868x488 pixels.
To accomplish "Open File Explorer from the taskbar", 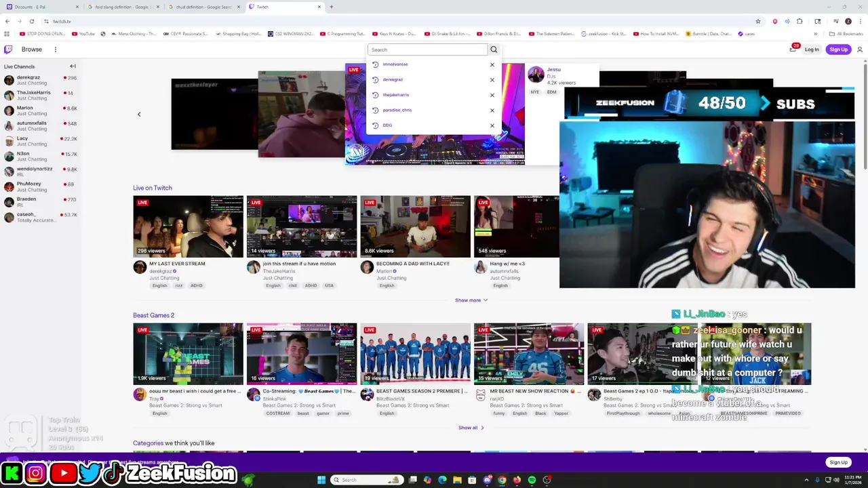I will [457, 480].
